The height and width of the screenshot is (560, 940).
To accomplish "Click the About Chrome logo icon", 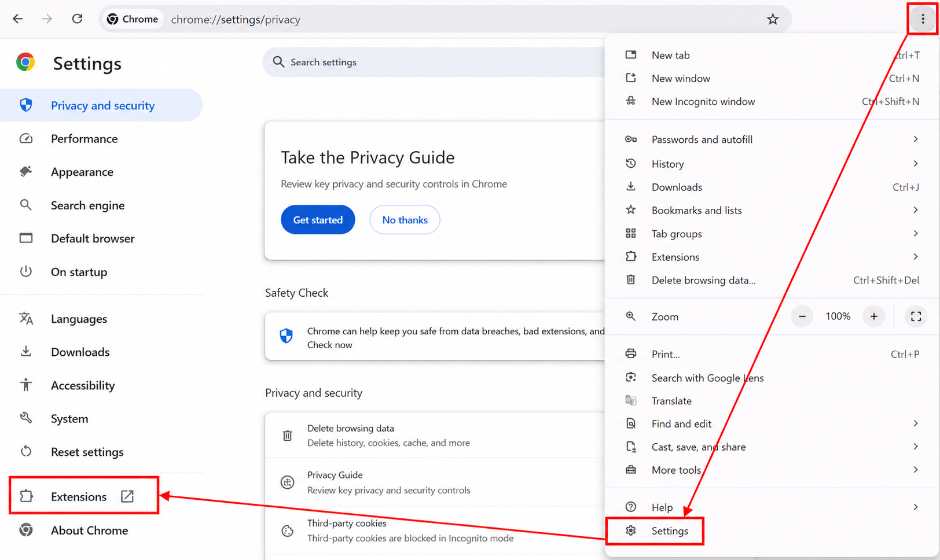I will click(26, 530).
